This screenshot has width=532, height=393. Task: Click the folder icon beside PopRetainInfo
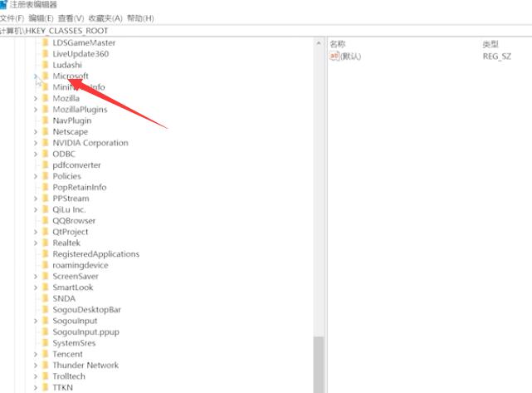pyautogui.click(x=45, y=187)
